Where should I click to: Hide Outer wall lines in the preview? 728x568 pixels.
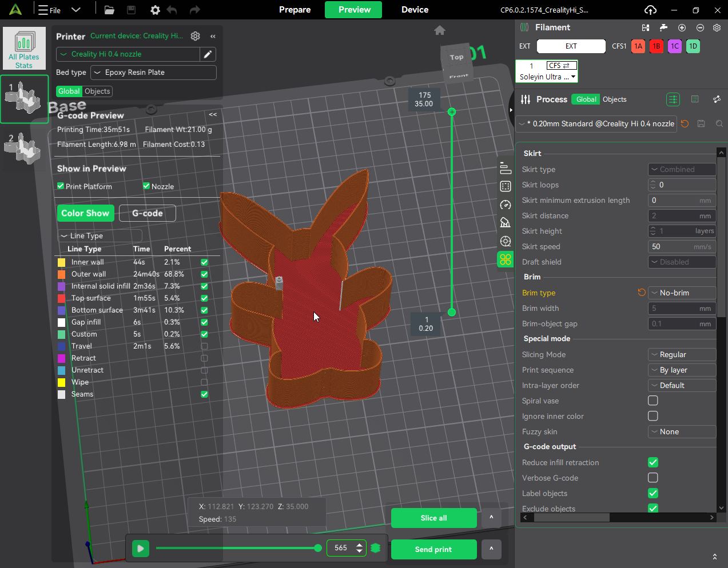pos(204,274)
